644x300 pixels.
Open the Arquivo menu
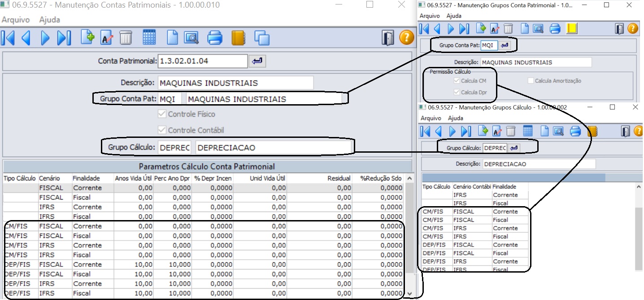coord(15,19)
